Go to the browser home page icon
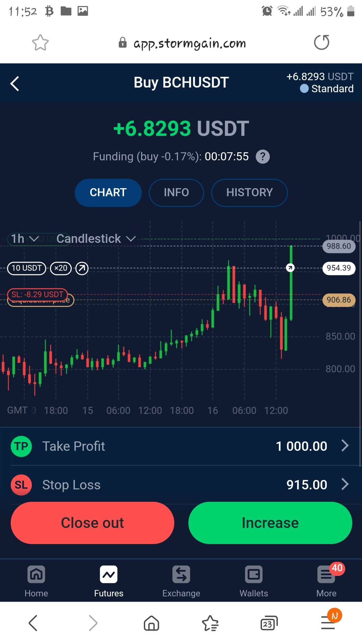This screenshot has width=362, height=644. [152, 623]
